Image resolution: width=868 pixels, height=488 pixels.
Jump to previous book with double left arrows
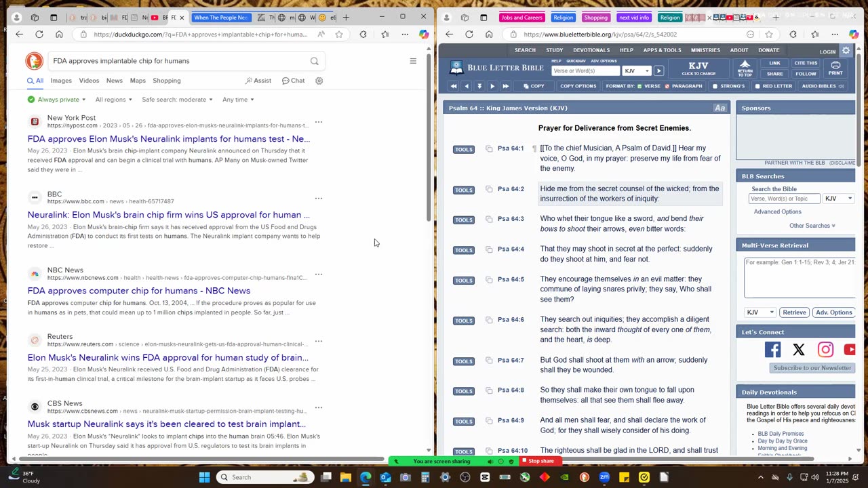click(x=454, y=86)
